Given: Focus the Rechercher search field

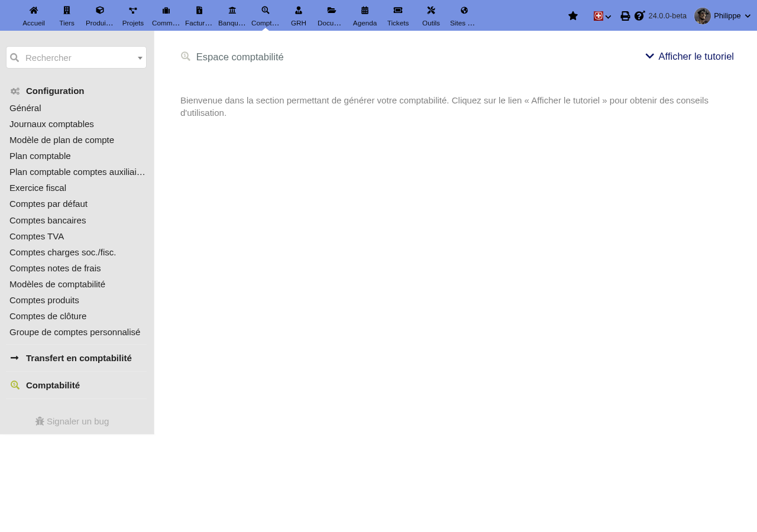Looking at the screenshot, I should 76,57.
